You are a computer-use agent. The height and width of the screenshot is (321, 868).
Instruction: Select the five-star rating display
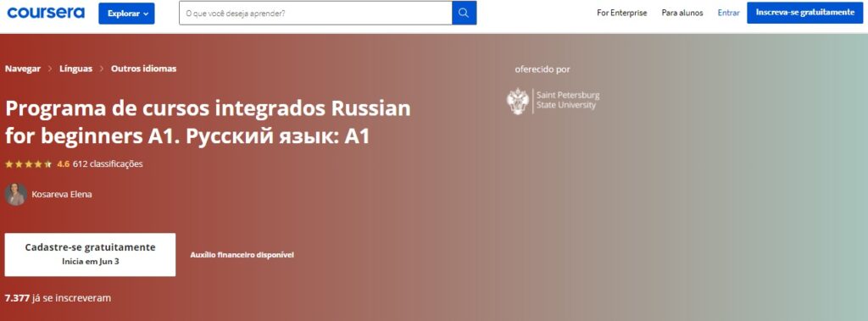28,163
